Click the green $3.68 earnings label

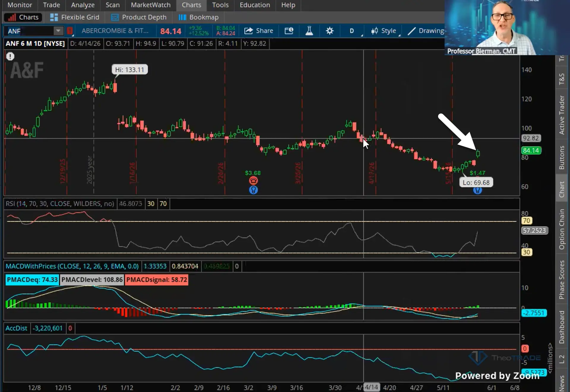253,173
